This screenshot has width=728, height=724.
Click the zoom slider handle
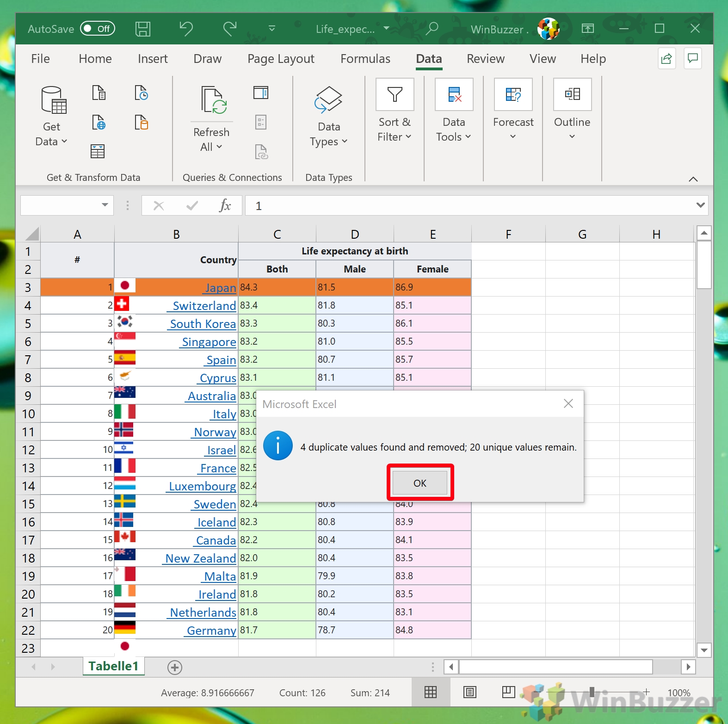tap(592, 692)
